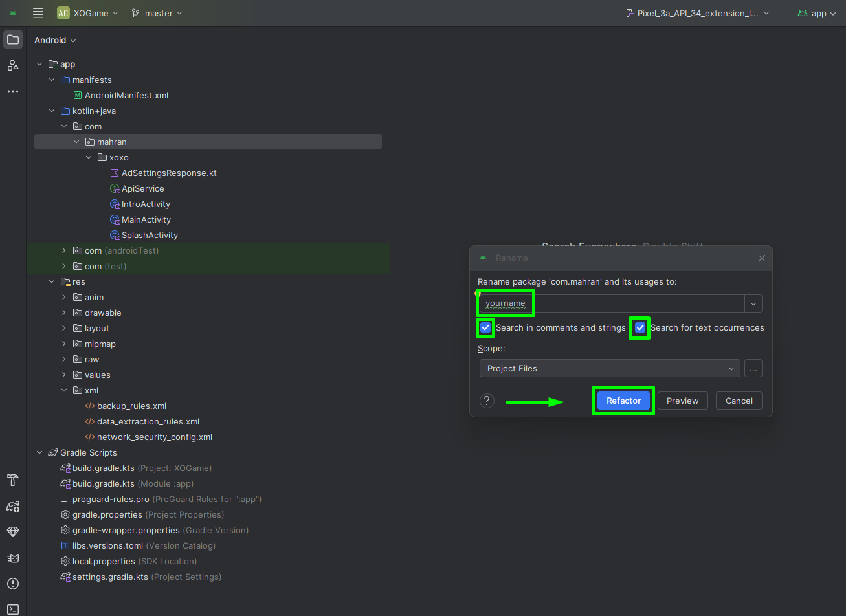846x616 pixels.
Task: Open the XOGame project menu
Action: point(88,13)
